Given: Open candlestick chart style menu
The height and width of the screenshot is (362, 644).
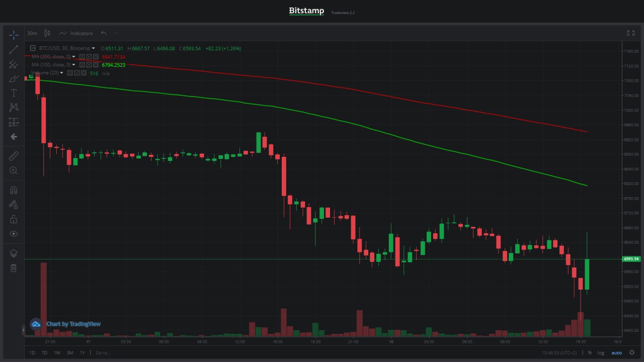Looking at the screenshot, I should pos(47,33).
